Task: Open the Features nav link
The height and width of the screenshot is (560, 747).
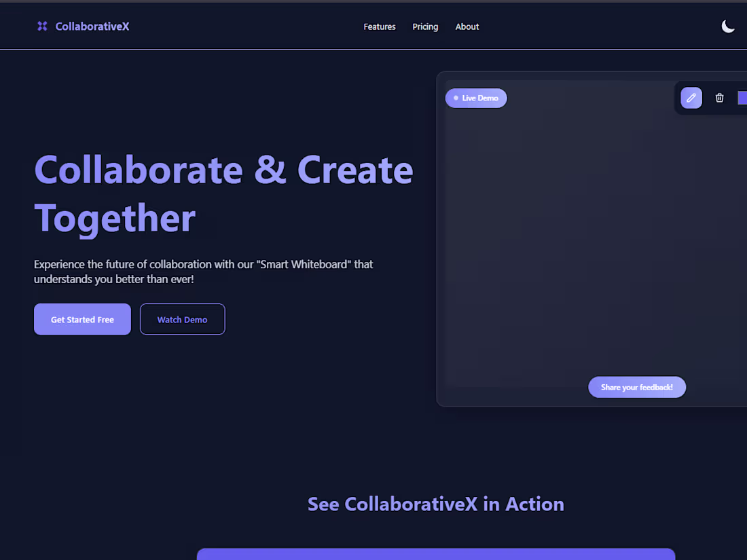Action: click(x=379, y=26)
